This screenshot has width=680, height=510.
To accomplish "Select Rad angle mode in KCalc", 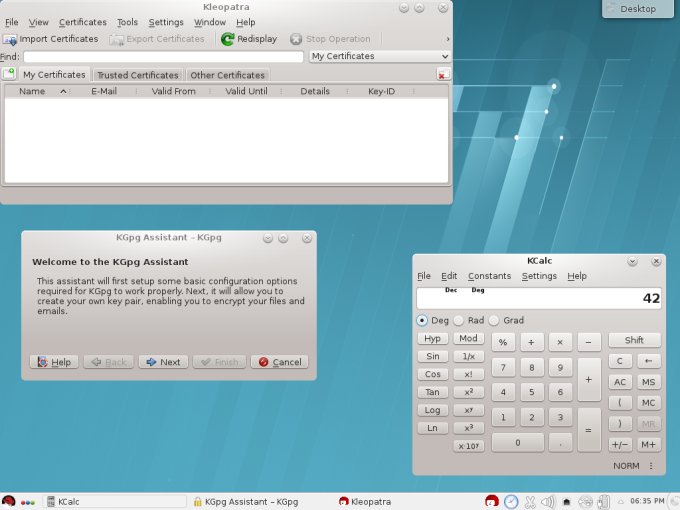I will point(469,320).
